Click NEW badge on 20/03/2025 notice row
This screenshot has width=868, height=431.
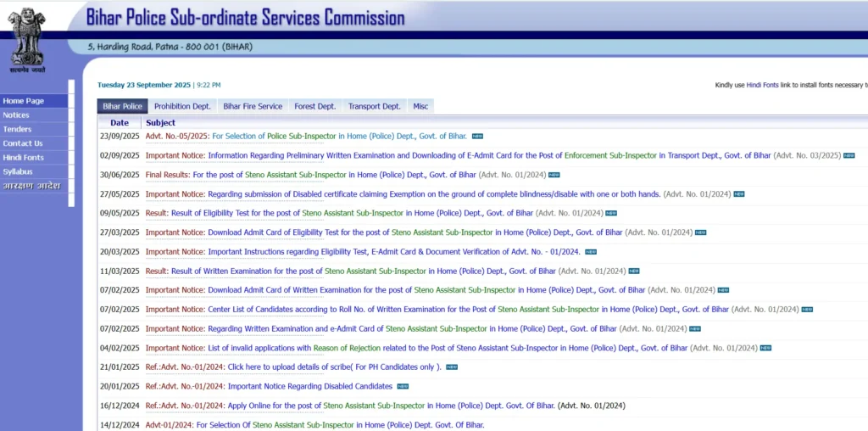[591, 252]
